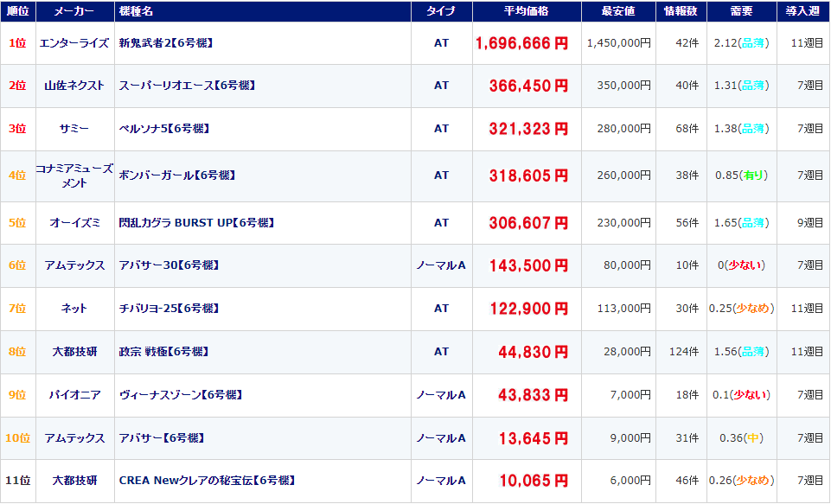
Task: Select maker 大都技研 in the 8位 row
Action: point(74,351)
